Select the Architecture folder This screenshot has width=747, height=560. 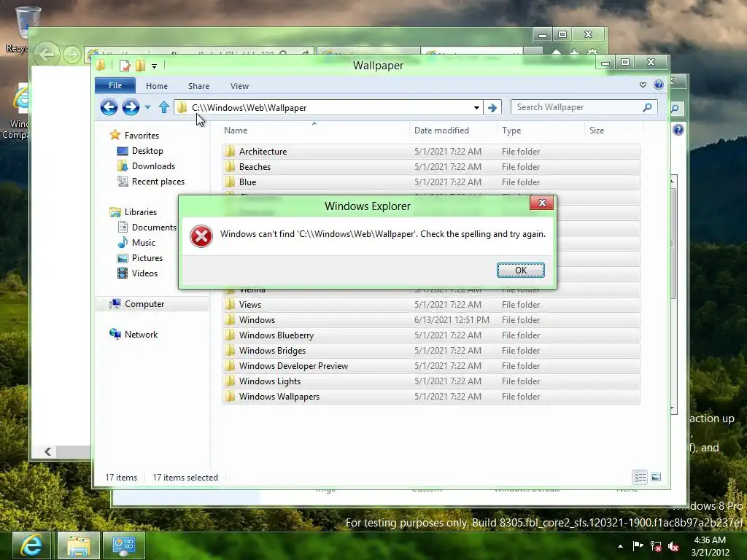[430, 152]
